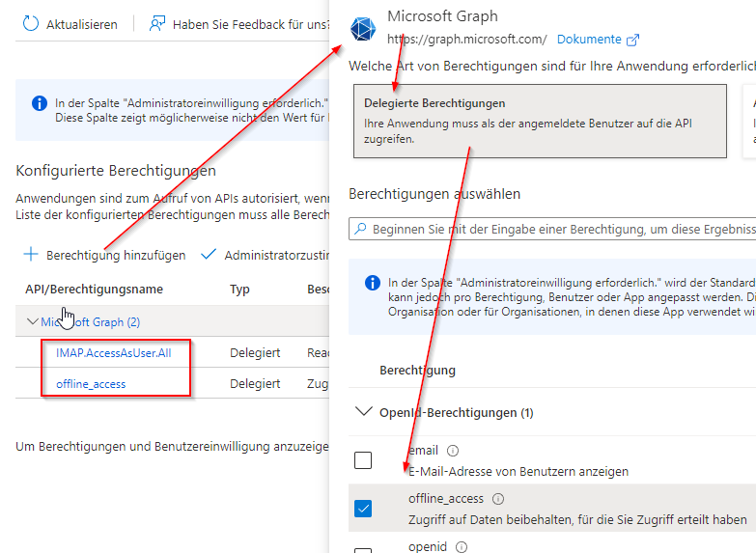The width and height of the screenshot is (756, 553).
Task: Click the info icon next to email permission
Action: (x=453, y=451)
